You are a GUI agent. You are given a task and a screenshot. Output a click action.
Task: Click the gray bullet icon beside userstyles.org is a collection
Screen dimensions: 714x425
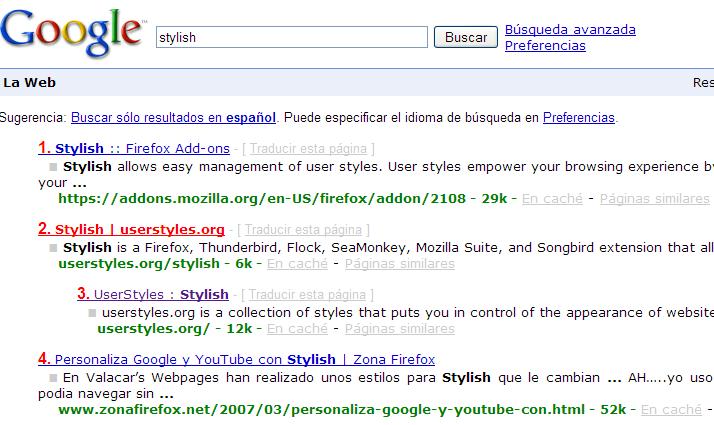pyautogui.click(x=92, y=313)
